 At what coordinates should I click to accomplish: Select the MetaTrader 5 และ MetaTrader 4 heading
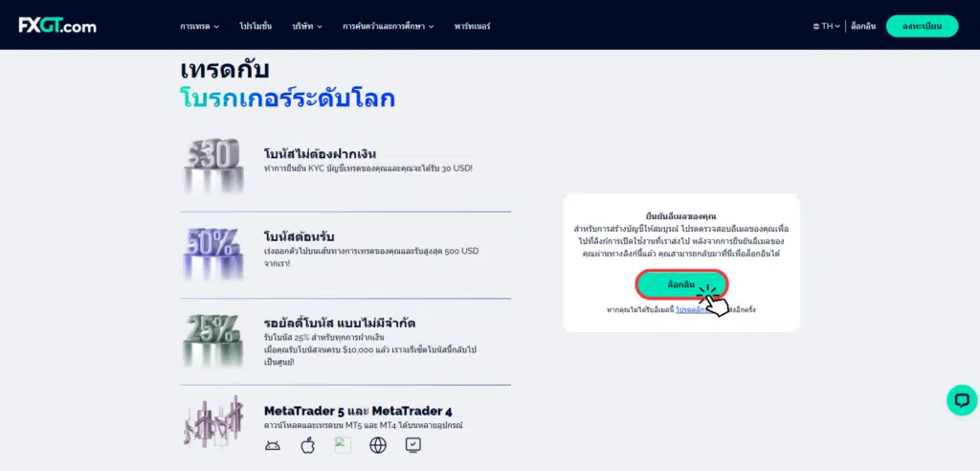358,411
